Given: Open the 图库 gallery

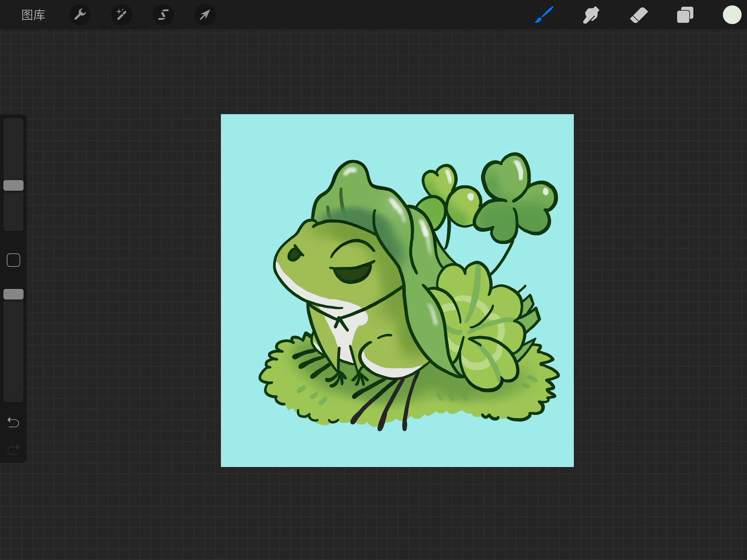Looking at the screenshot, I should (x=33, y=15).
